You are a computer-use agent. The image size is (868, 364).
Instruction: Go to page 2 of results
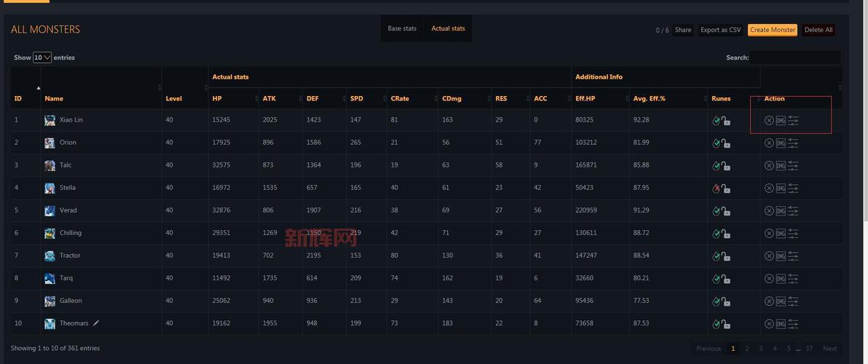pyautogui.click(x=747, y=349)
